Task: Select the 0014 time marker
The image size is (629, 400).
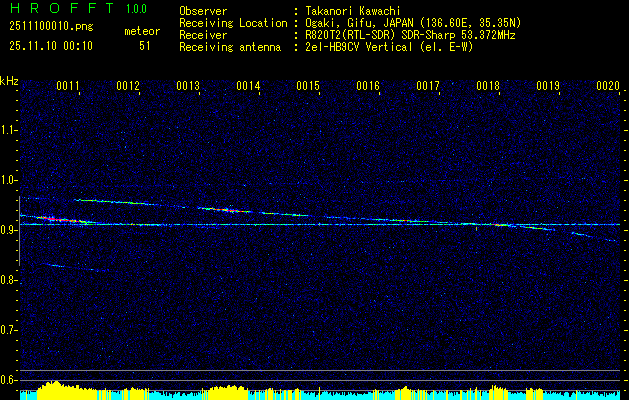Action: [248, 87]
